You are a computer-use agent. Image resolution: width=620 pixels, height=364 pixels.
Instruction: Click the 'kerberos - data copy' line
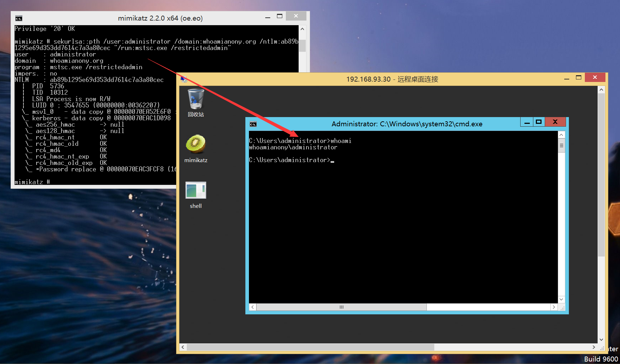click(x=96, y=118)
